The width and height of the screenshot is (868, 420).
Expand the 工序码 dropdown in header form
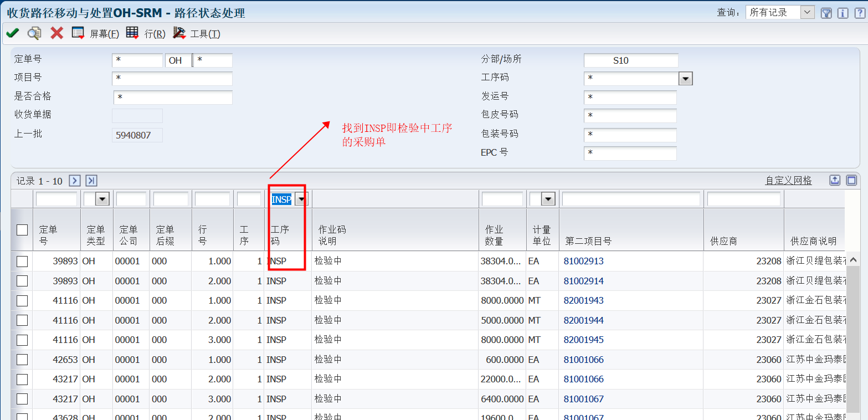tap(686, 79)
